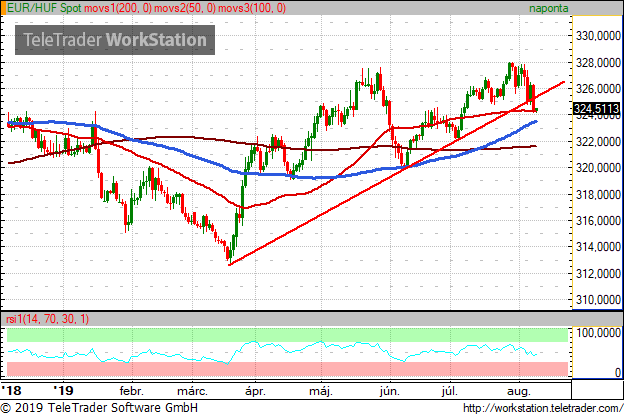Click the máj. month label
This screenshot has width=624, height=417.
pos(321,391)
